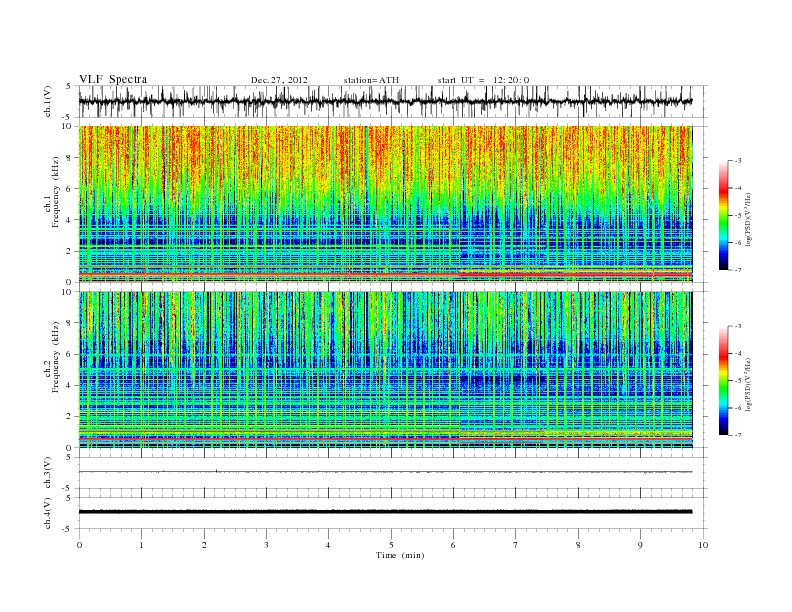Image resolution: width=792 pixels, height=612 pixels.
Task: Click time axis tick label "9"
Action: point(640,545)
